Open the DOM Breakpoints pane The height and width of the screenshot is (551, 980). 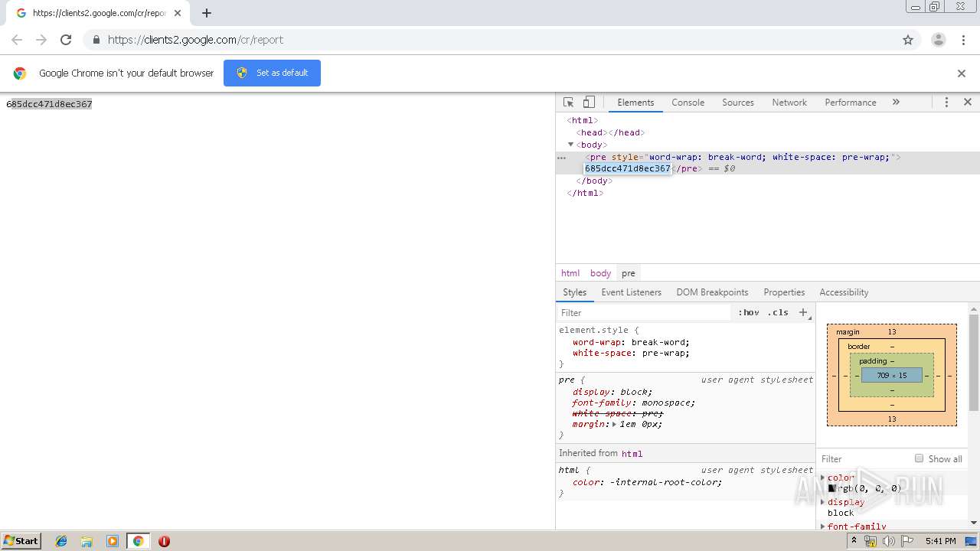[712, 292]
